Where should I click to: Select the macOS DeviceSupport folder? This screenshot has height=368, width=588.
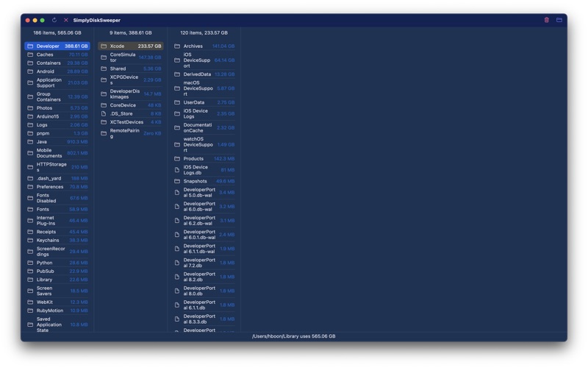[204, 88]
